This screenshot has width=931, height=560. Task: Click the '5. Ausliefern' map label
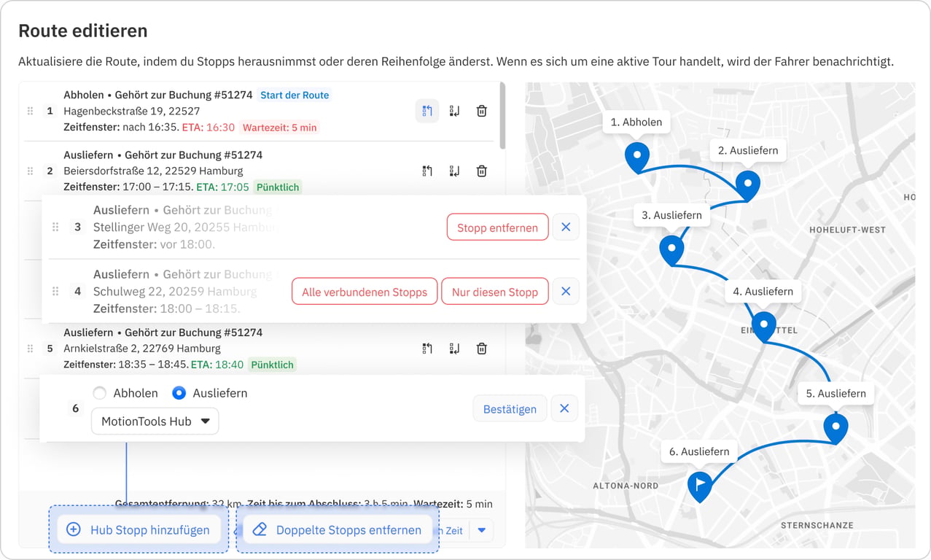[835, 393]
